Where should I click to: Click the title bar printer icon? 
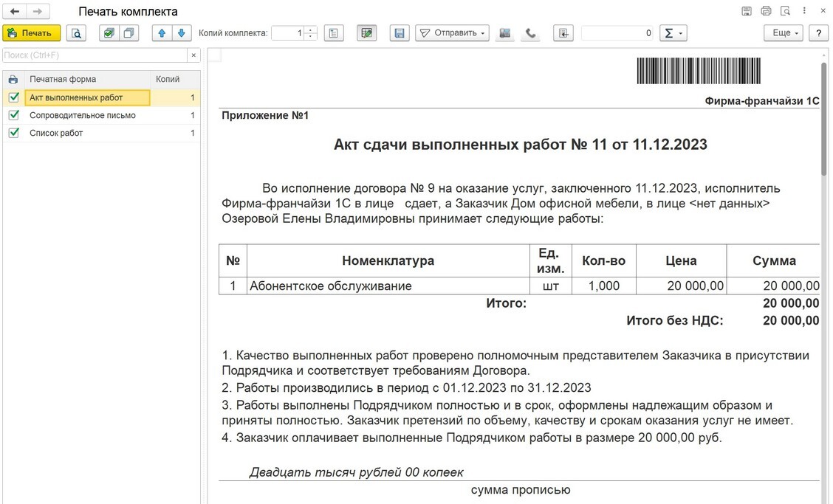766,10
